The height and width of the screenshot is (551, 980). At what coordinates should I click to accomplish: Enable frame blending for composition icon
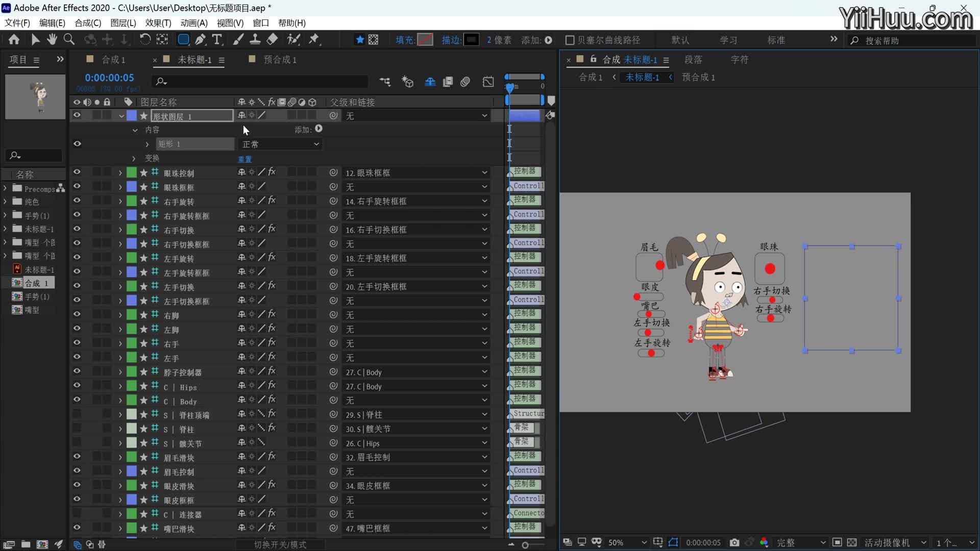click(448, 82)
